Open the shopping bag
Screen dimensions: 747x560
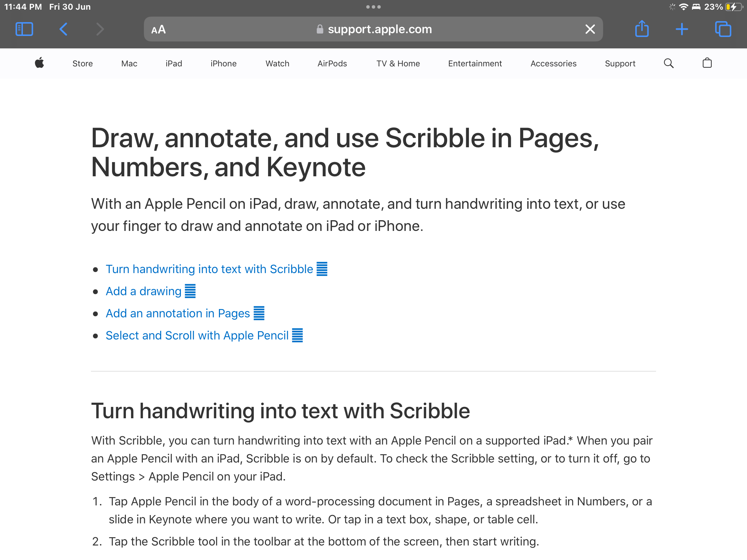(x=707, y=63)
